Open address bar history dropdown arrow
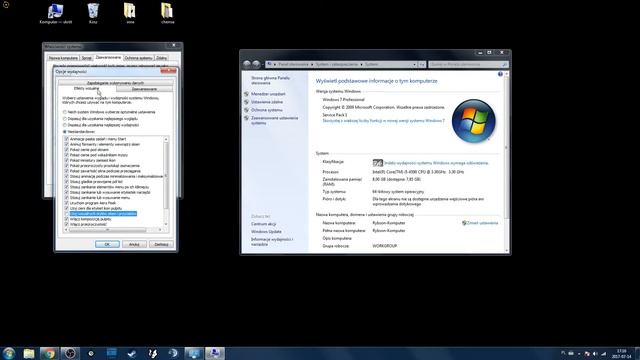This screenshot has width=640, height=360. pyautogui.click(x=414, y=64)
